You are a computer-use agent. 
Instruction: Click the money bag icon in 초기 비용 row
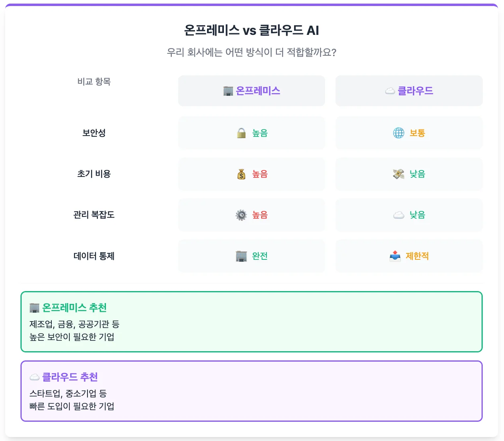tap(241, 174)
